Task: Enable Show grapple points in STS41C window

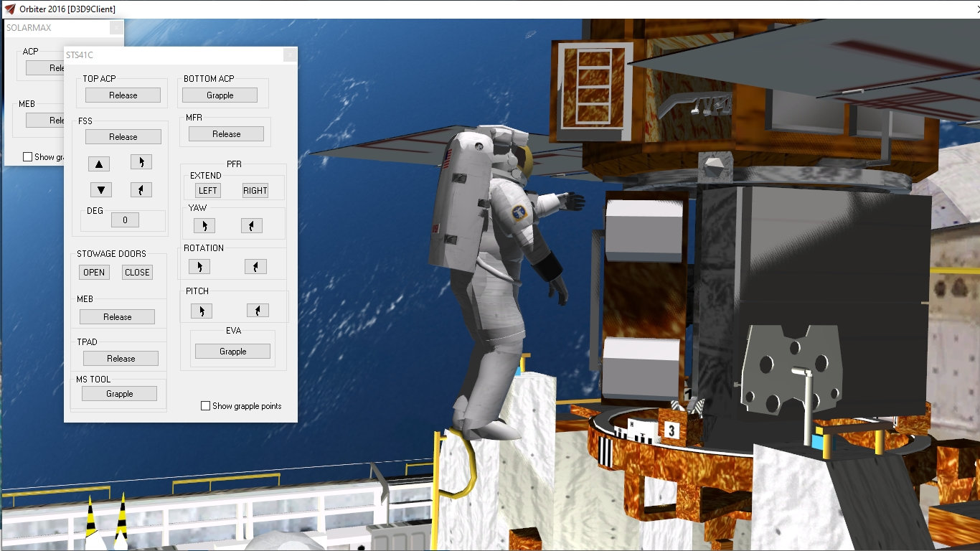Action: [x=206, y=406]
